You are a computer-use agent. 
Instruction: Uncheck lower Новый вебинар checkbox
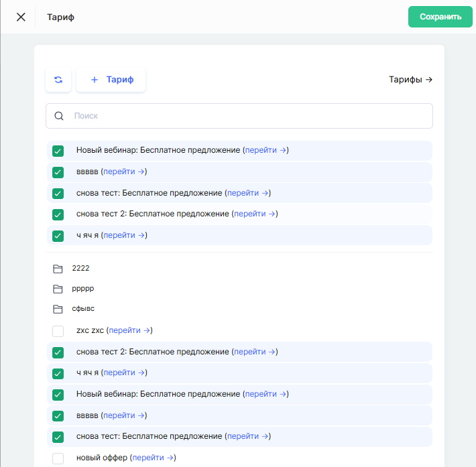click(58, 395)
